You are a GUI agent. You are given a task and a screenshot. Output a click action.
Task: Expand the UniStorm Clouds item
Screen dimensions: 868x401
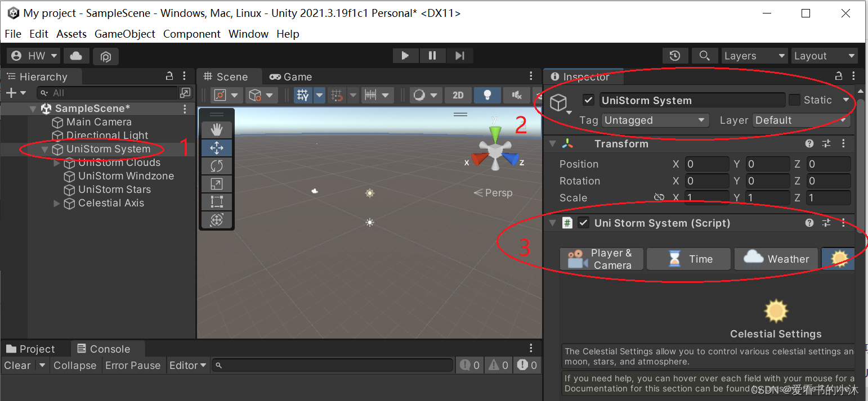click(57, 163)
